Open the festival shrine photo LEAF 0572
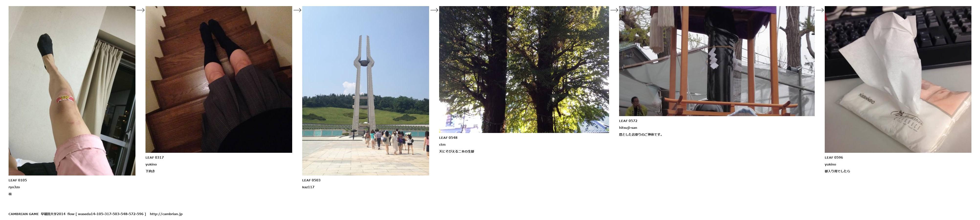 (717, 61)
